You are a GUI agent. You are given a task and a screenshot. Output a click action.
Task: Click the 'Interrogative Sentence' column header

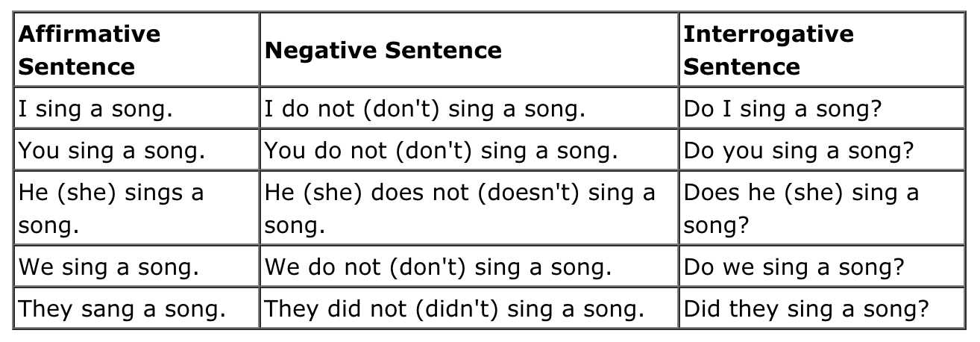[x=768, y=50]
